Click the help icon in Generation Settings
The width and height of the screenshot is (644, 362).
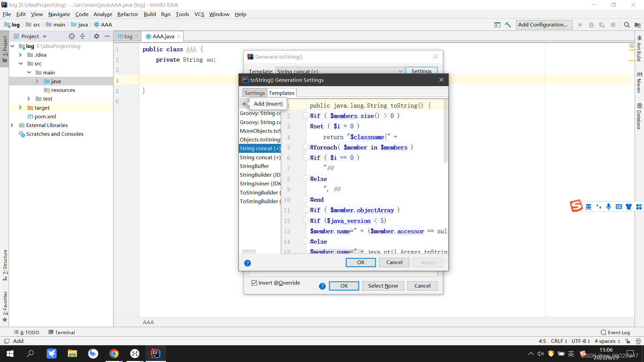pyautogui.click(x=248, y=263)
